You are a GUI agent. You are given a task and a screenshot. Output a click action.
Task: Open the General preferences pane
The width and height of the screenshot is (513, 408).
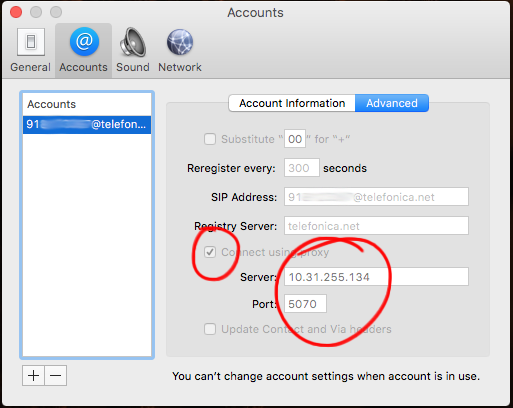(x=30, y=50)
